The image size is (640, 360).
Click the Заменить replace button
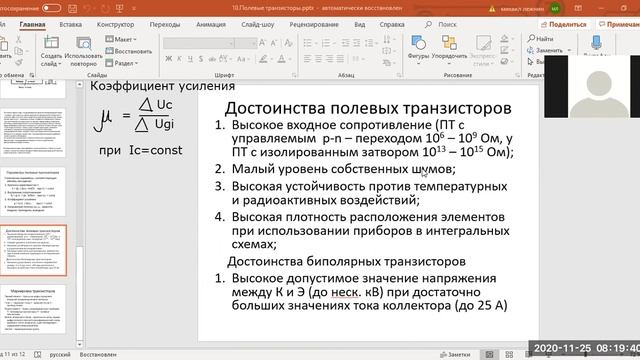(549, 50)
